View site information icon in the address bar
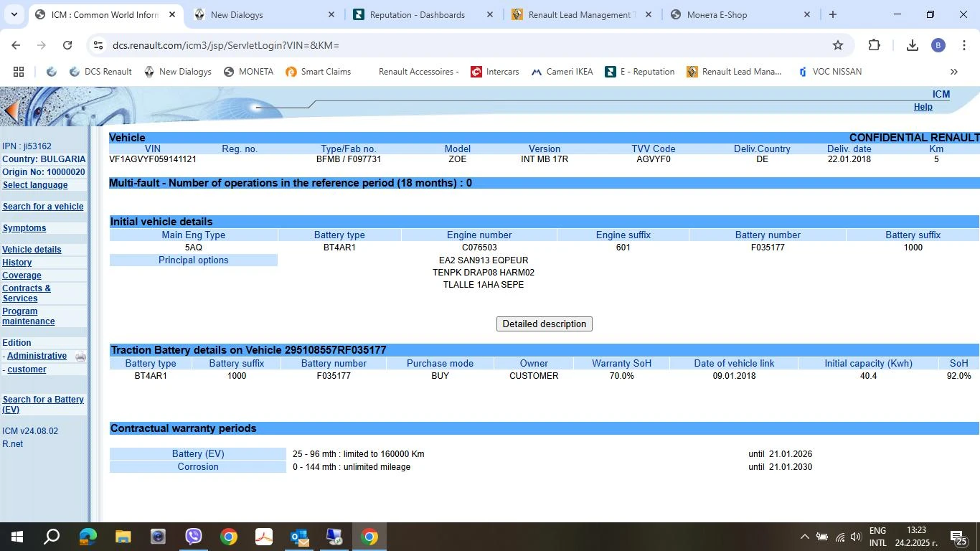The width and height of the screenshot is (980, 551). tap(98, 45)
